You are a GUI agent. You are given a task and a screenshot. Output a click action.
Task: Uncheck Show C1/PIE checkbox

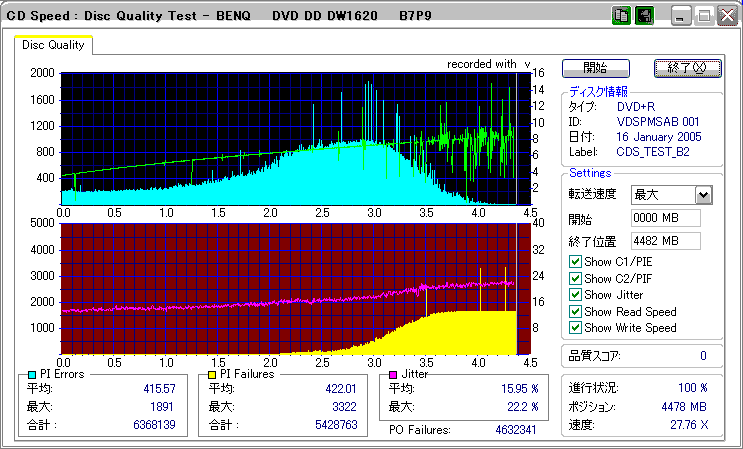click(x=574, y=262)
